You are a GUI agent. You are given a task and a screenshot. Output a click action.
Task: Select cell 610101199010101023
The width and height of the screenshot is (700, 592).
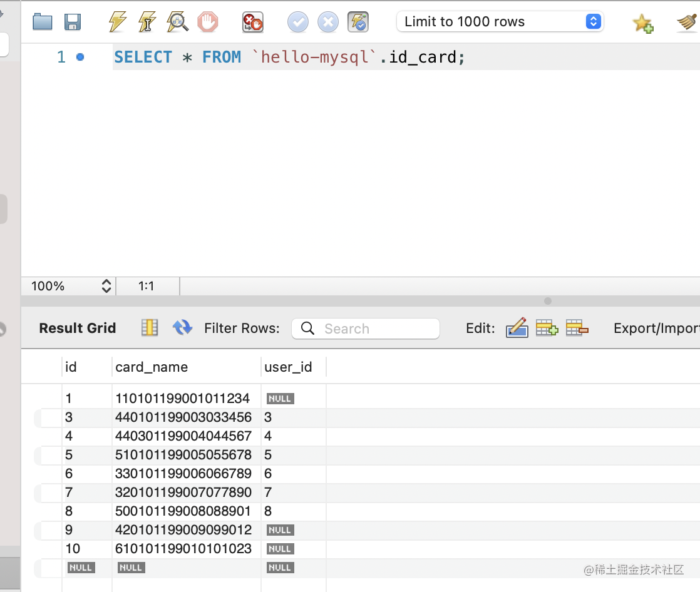(186, 548)
